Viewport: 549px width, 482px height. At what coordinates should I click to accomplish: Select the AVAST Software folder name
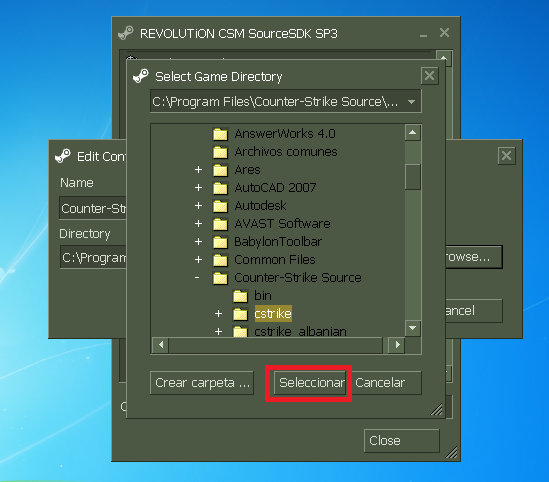[282, 224]
